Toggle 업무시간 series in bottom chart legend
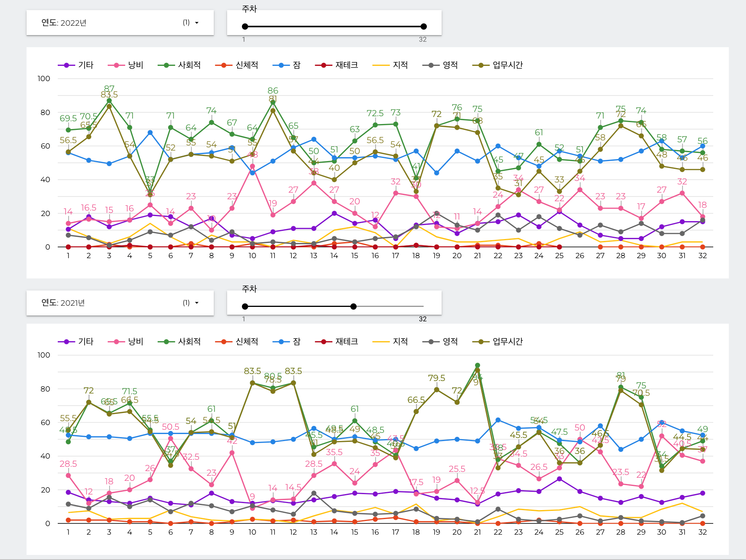 (x=497, y=342)
